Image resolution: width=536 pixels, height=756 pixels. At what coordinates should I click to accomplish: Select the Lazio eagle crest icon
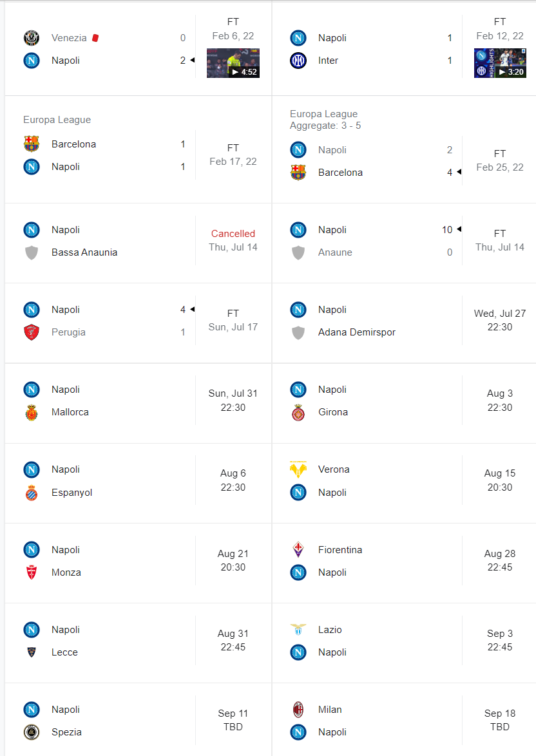(298, 630)
